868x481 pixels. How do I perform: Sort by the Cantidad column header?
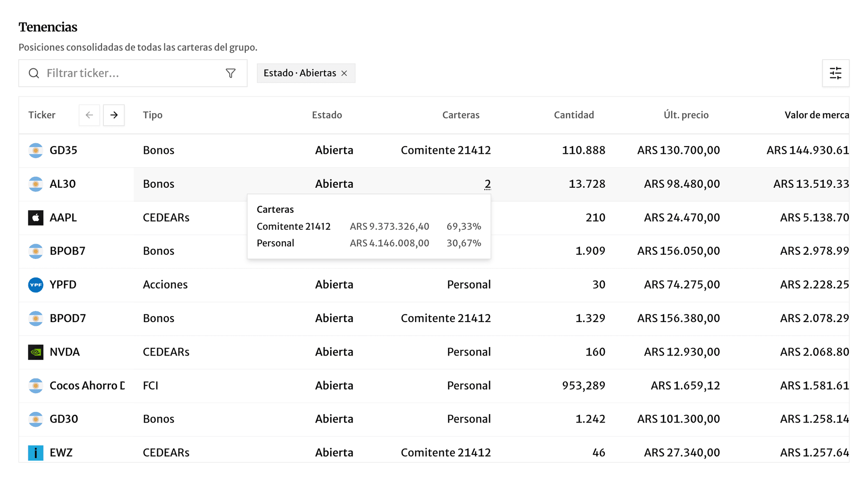[x=574, y=115]
